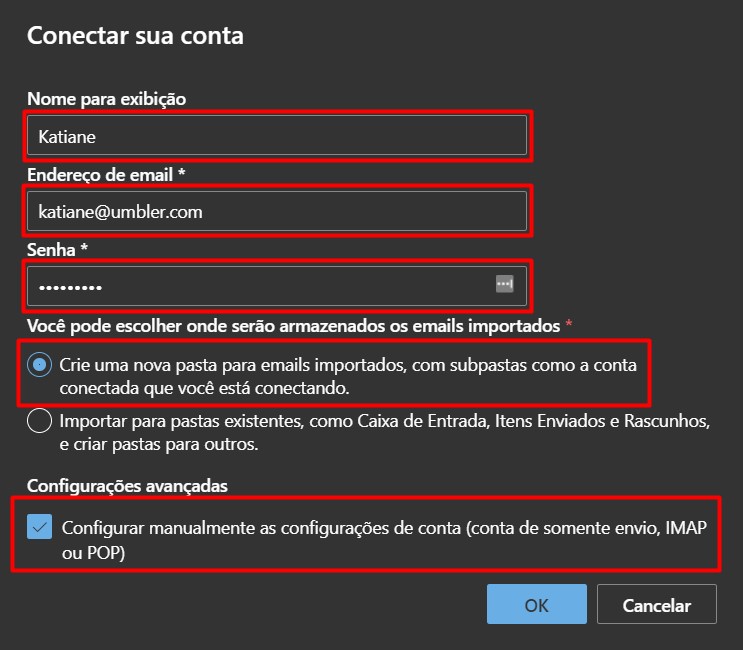Click the 'Endereço de email' label
Image resolution: width=743 pixels, height=650 pixels.
point(106,174)
